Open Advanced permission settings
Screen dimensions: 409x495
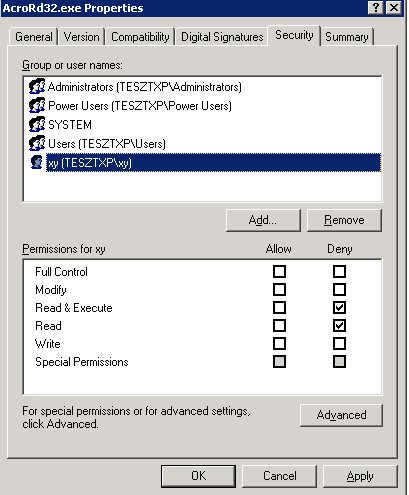(341, 415)
